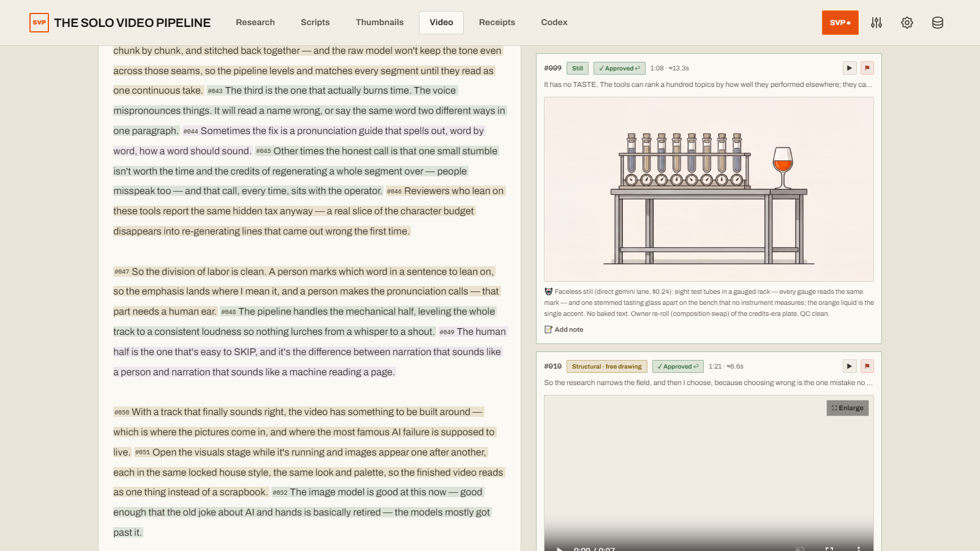Open settings via the gear icon
The height and width of the screenshot is (551, 980).
pos(907,23)
